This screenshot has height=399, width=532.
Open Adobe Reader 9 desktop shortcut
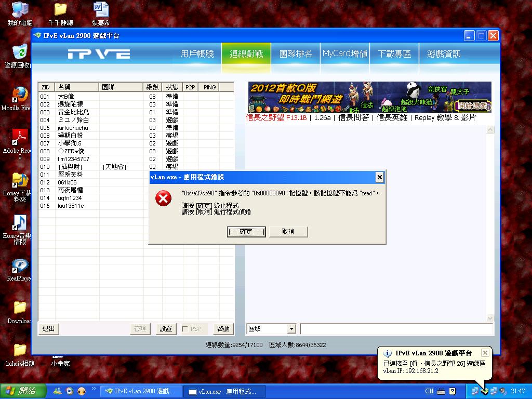point(20,144)
